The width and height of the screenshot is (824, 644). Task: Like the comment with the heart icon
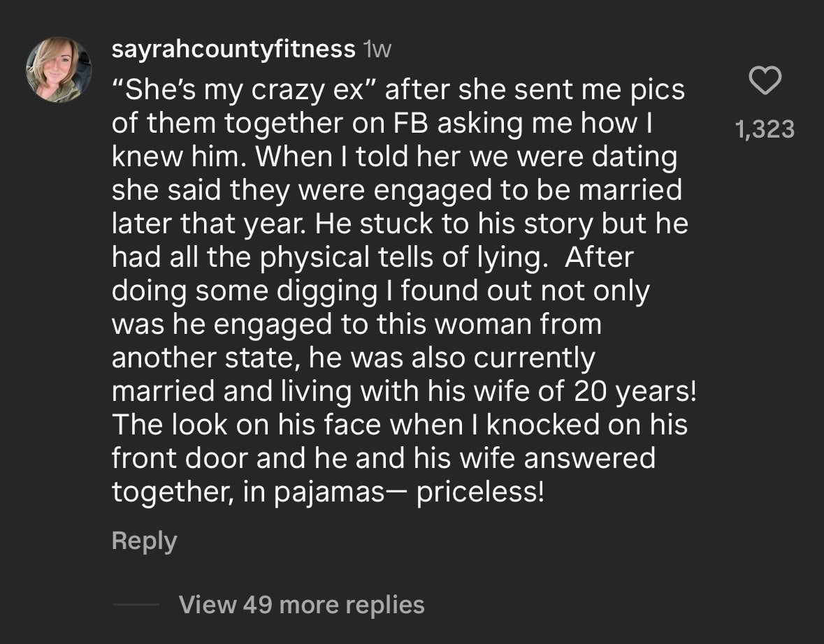765,82
